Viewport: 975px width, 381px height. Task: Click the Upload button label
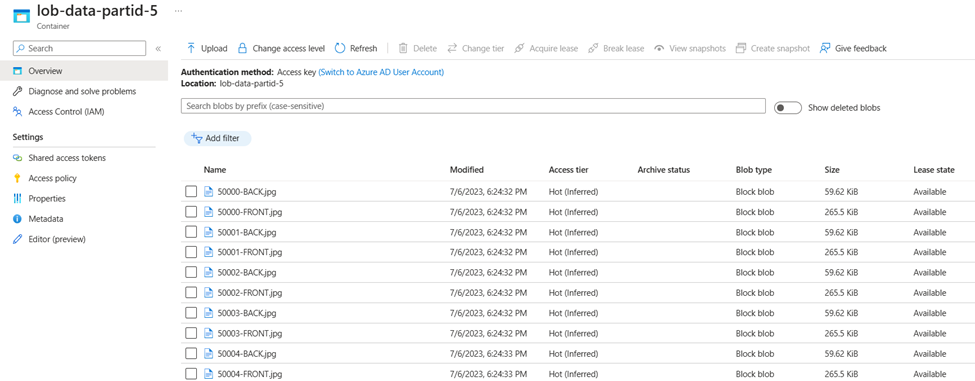(214, 48)
